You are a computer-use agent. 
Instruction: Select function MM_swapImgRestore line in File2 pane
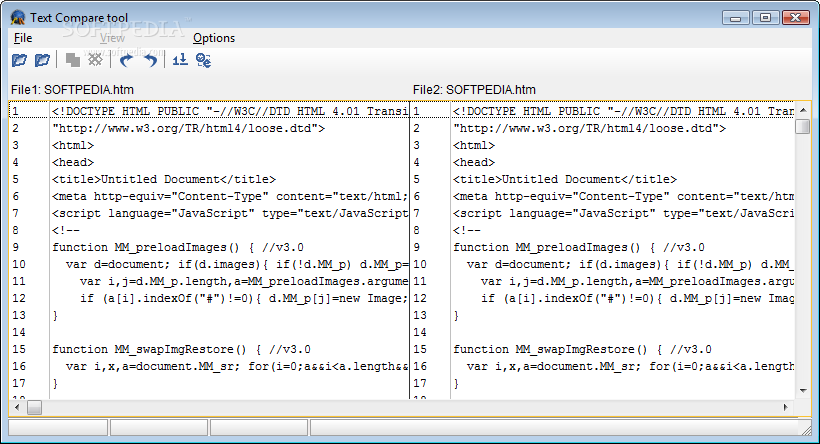click(583, 349)
